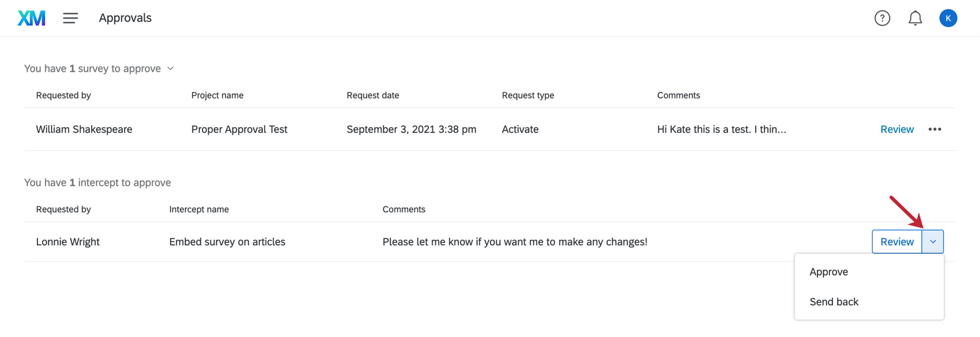The width and height of the screenshot is (980, 337).
Task: Choose Send back from the dropdown menu
Action: pyautogui.click(x=834, y=301)
